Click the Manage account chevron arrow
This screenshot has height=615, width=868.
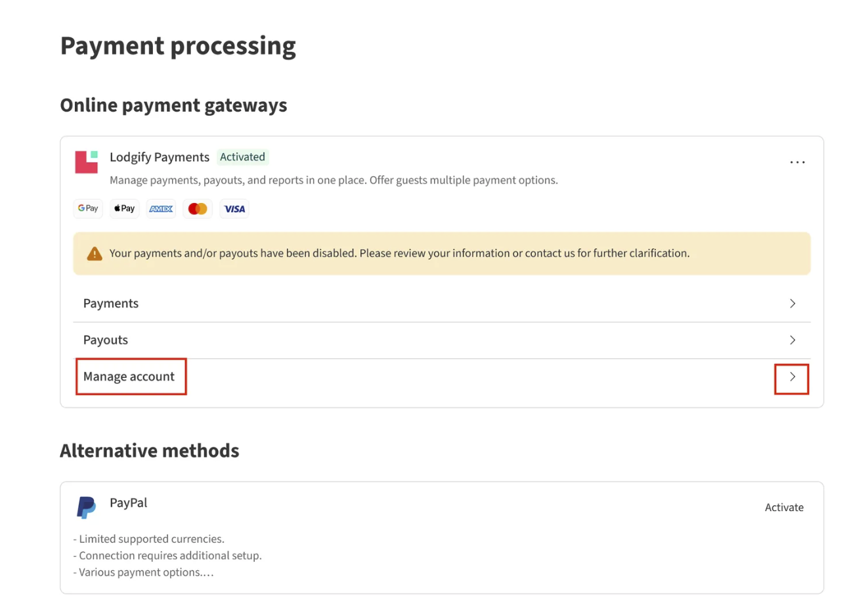(x=792, y=377)
